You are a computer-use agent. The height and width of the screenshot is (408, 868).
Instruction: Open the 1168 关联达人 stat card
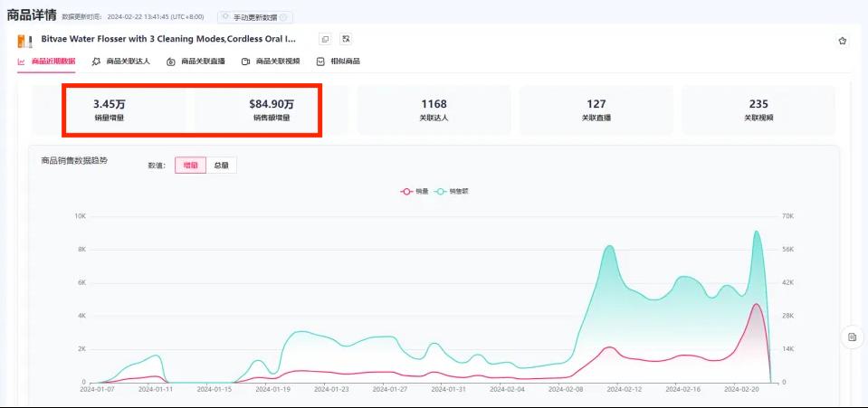pos(434,110)
